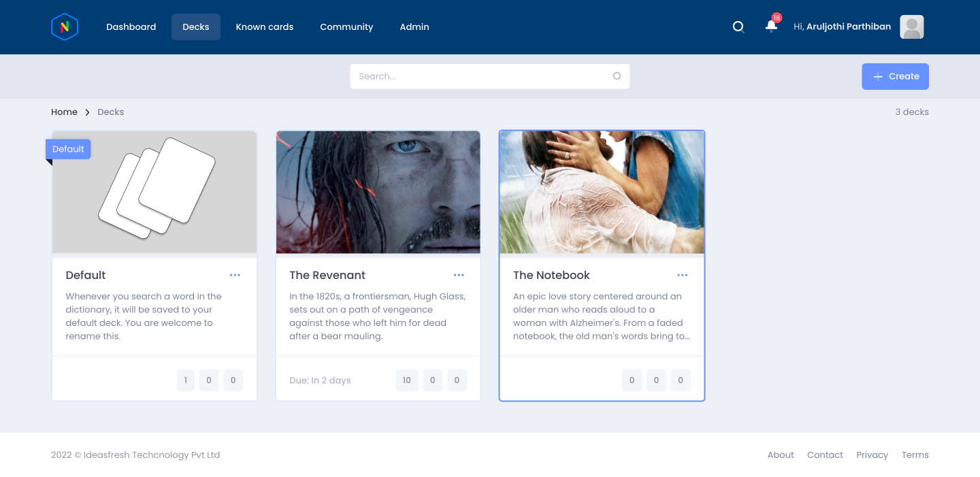Open The Revenant deck options menu

459,275
